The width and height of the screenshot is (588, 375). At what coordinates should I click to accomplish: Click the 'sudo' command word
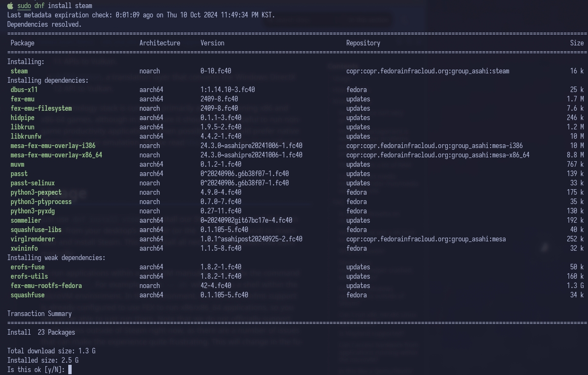[x=24, y=6]
